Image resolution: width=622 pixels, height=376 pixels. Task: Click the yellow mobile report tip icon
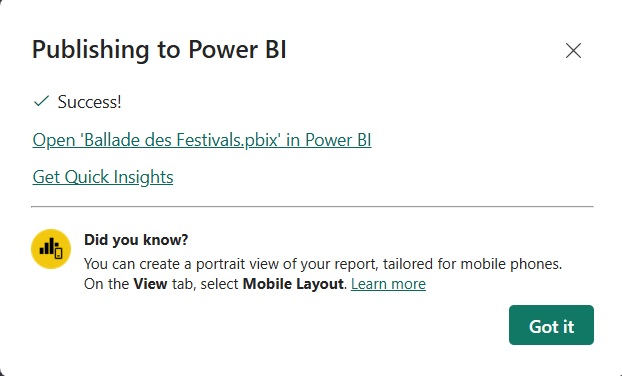(51, 249)
